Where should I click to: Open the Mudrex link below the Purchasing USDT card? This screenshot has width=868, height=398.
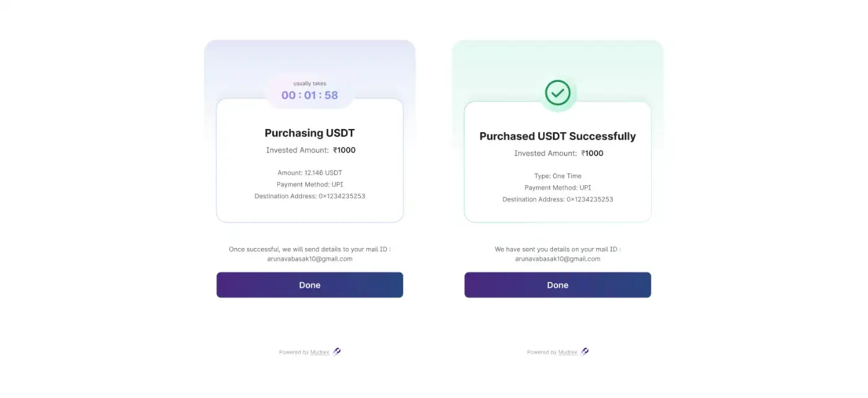pos(320,352)
